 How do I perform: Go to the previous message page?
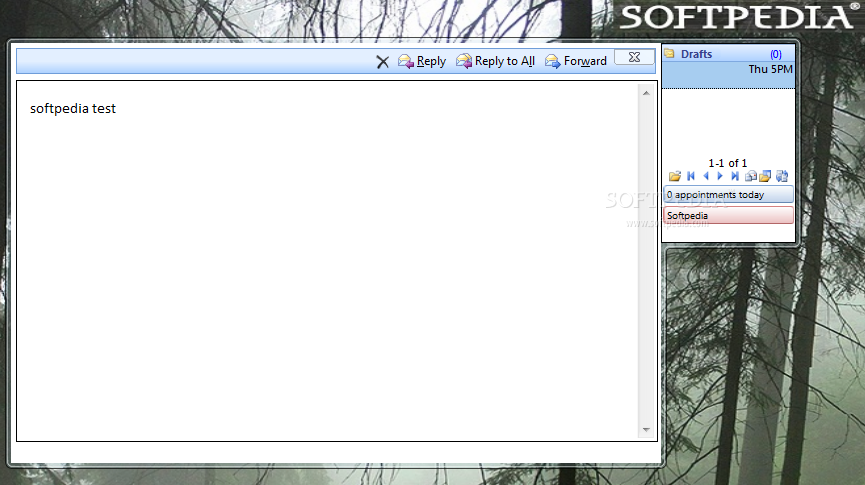pos(706,176)
